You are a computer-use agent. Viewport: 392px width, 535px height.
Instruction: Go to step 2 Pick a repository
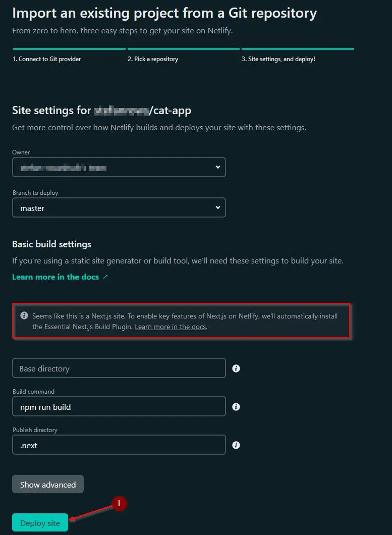pyautogui.click(x=153, y=59)
